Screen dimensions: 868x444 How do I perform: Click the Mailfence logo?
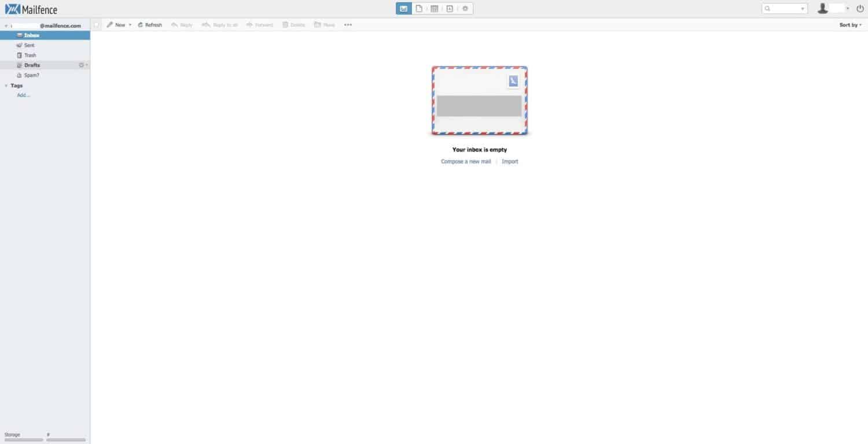coord(31,9)
